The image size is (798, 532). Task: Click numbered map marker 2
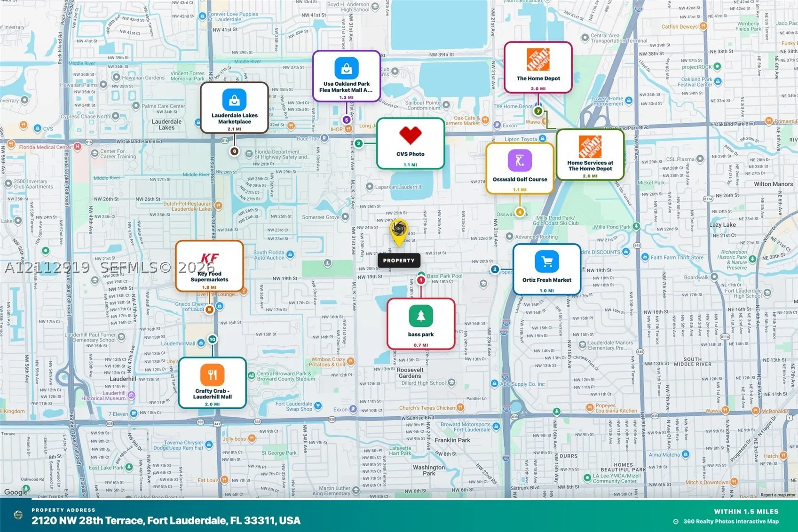[x=495, y=269]
